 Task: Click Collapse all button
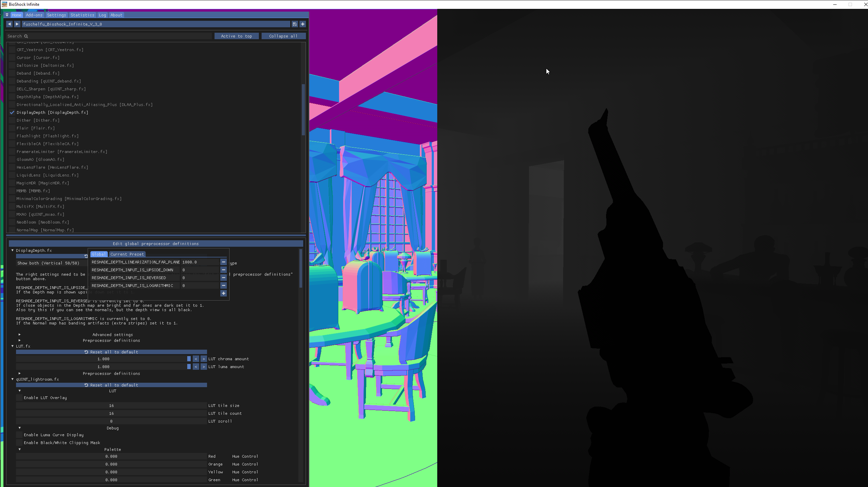click(x=283, y=36)
